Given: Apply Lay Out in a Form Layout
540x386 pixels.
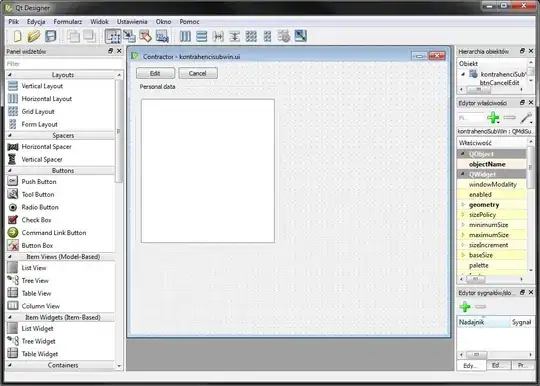Looking at the screenshot, I should [x=268, y=36].
